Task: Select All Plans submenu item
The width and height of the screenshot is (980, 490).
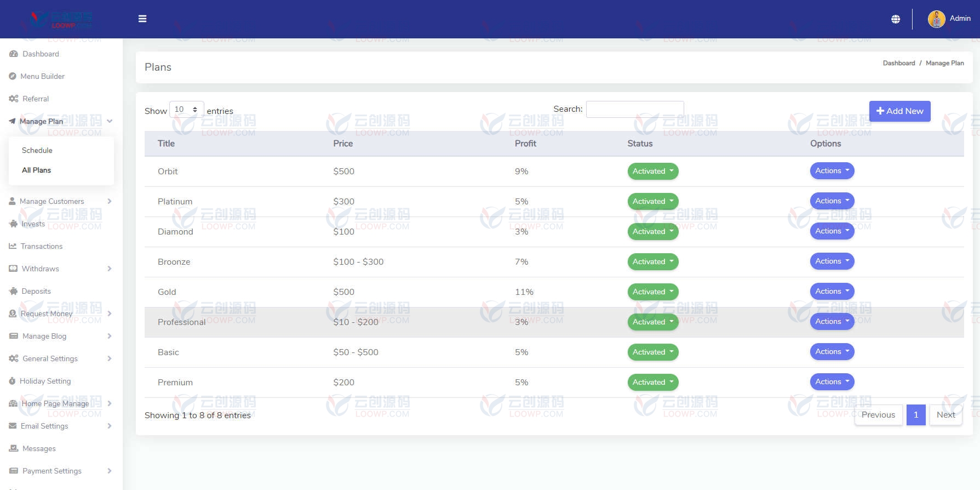Action: [36, 170]
